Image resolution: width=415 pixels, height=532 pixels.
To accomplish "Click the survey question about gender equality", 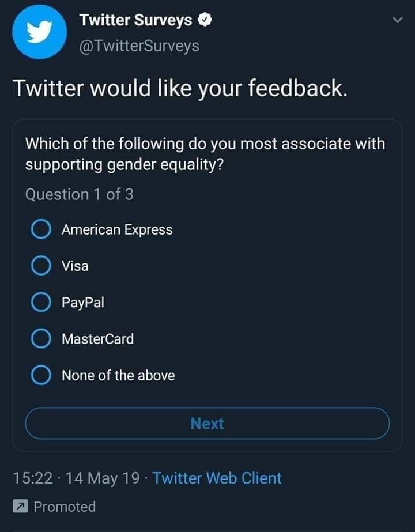I will [205, 154].
